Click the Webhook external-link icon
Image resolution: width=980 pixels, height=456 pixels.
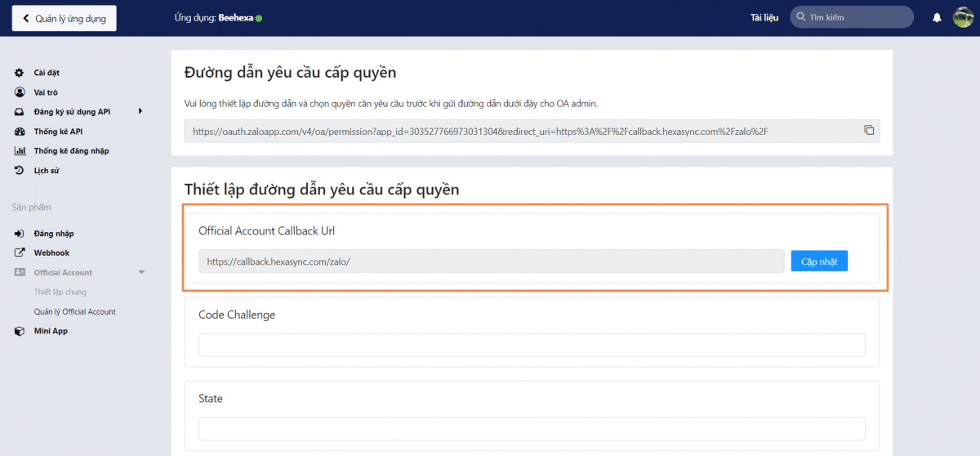click(x=20, y=253)
